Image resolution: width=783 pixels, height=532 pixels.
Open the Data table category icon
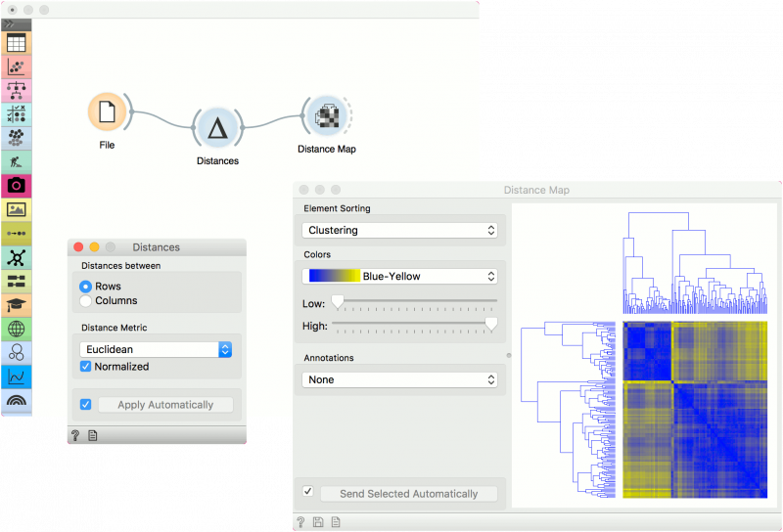[x=16, y=43]
